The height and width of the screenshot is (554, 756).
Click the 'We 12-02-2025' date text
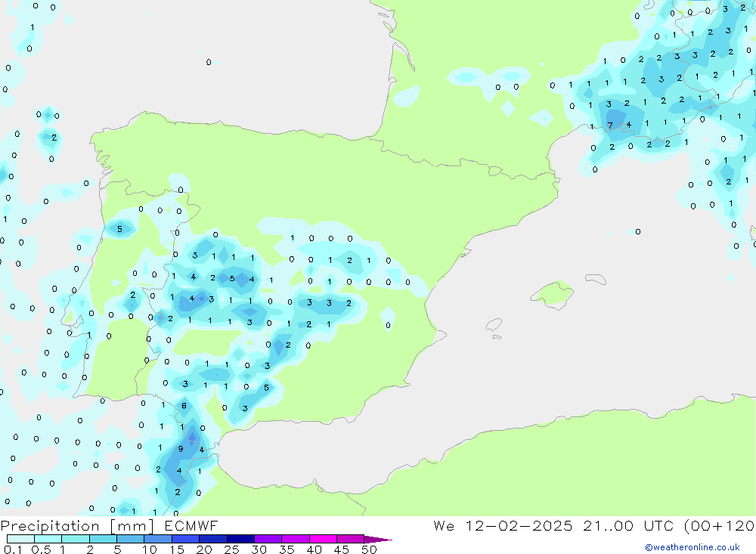click(503, 526)
